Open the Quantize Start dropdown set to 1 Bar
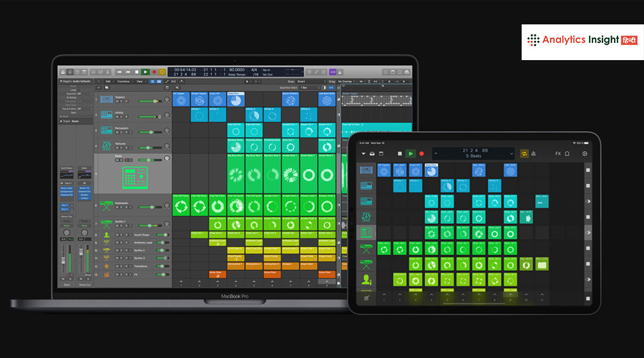 [311, 87]
